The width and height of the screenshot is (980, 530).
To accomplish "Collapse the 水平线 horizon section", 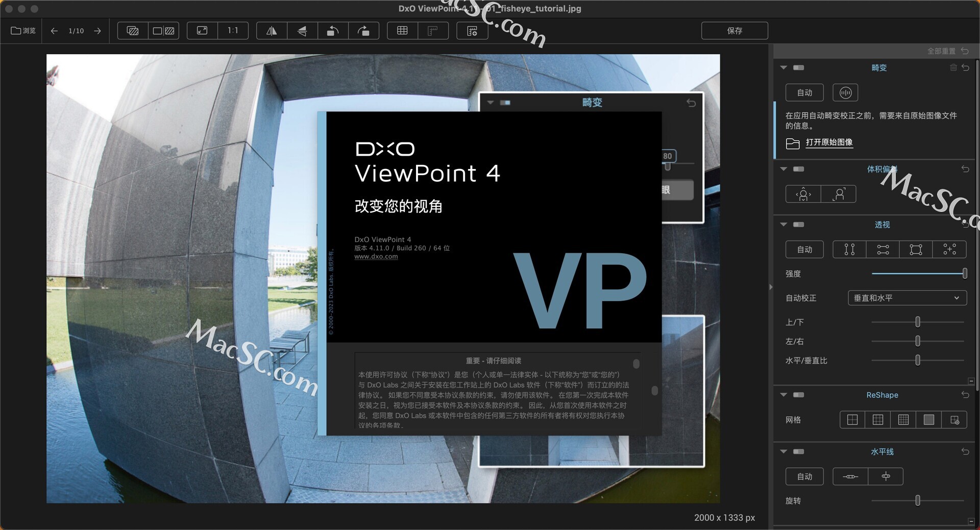I will pyautogui.click(x=783, y=451).
